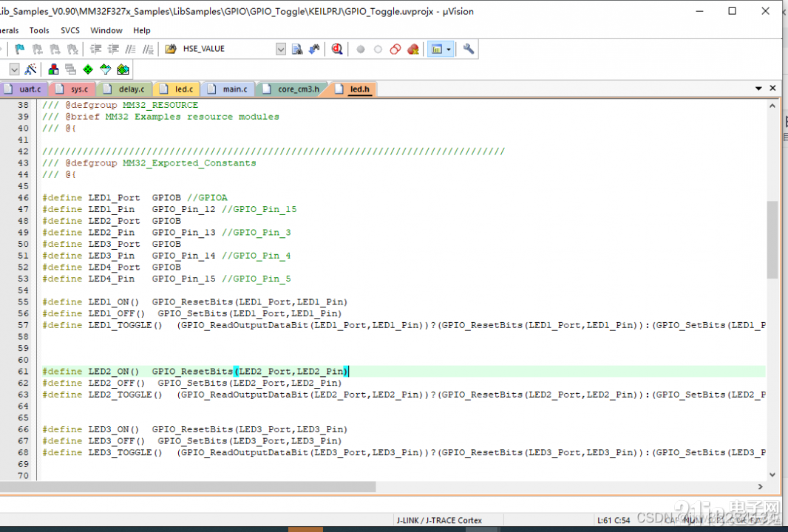788x532 pixels.
Task: Expand the HSE_VALUE find dropdown
Action: pyautogui.click(x=281, y=50)
